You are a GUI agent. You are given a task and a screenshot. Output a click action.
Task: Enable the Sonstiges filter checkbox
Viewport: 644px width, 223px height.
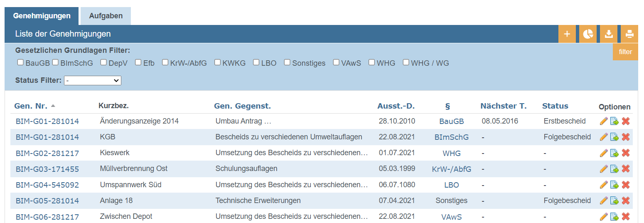pos(287,62)
